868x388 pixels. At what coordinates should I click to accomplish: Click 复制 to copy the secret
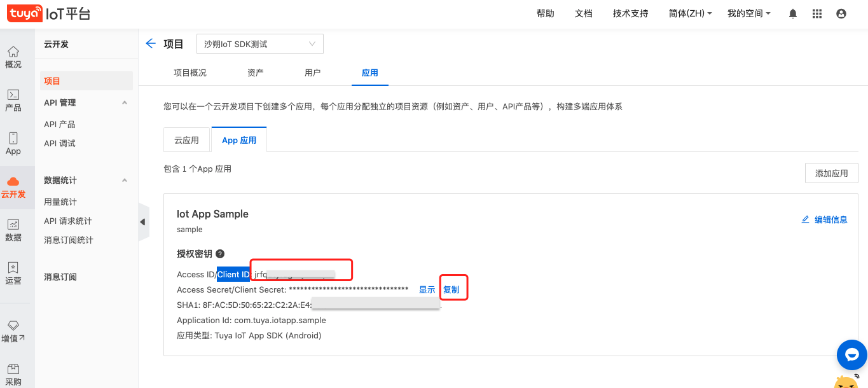[x=451, y=289]
